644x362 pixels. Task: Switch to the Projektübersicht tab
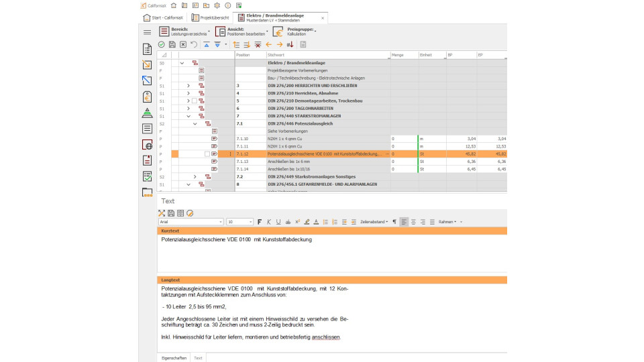pyautogui.click(x=209, y=18)
